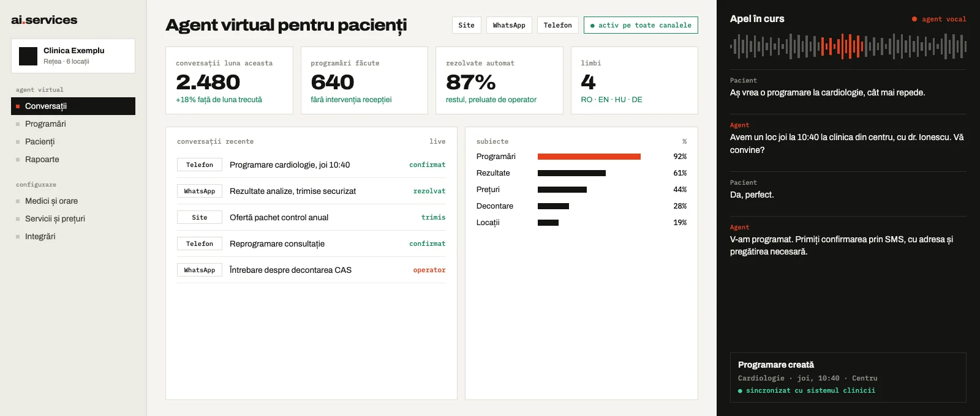Click the ai.services logo
980x416 pixels.
point(44,20)
